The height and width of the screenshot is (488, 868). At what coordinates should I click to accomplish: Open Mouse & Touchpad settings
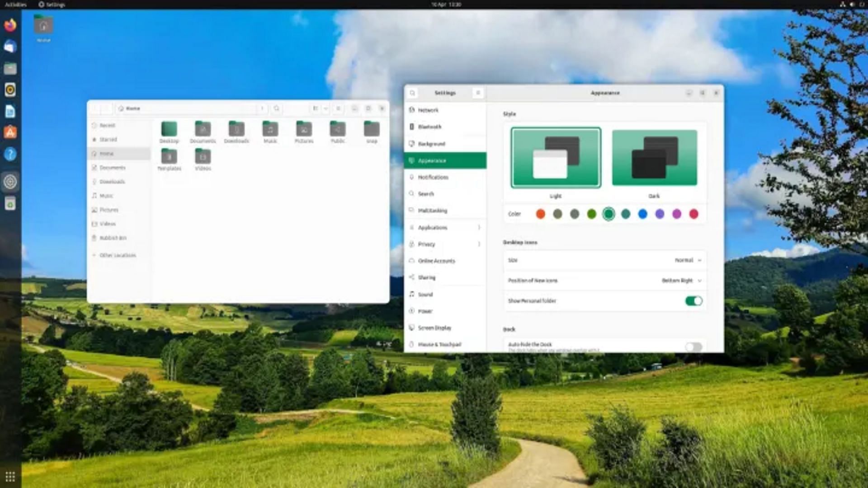tap(445, 344)
